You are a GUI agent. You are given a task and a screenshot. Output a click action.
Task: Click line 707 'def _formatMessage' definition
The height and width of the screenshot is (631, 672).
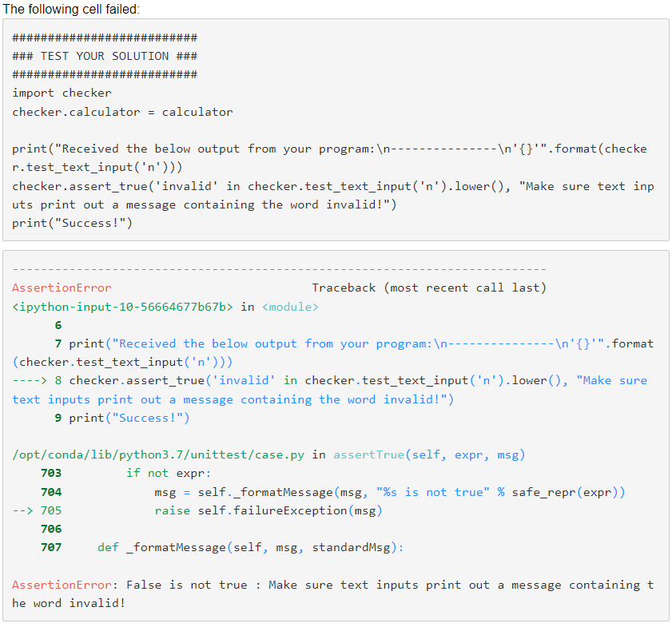click(x=222, y=547)
